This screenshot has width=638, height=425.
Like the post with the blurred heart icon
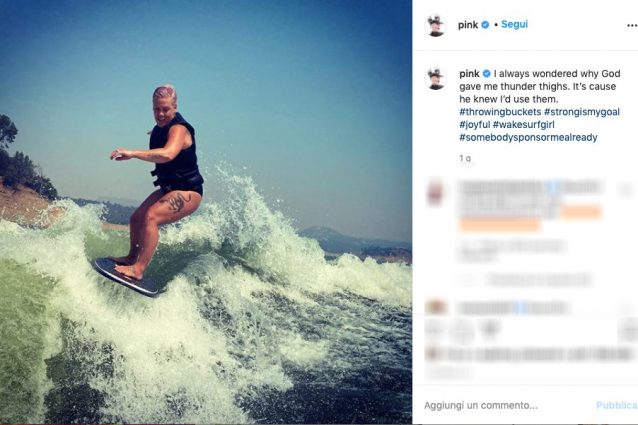(x=435, y=330)
